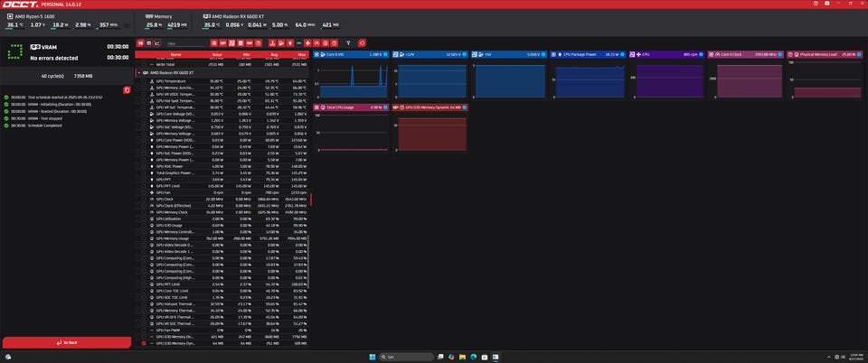The height and width of the screenshot is (363, 868).
Task: Toggle the fan sensor filter icon
Action: (307, 42)
